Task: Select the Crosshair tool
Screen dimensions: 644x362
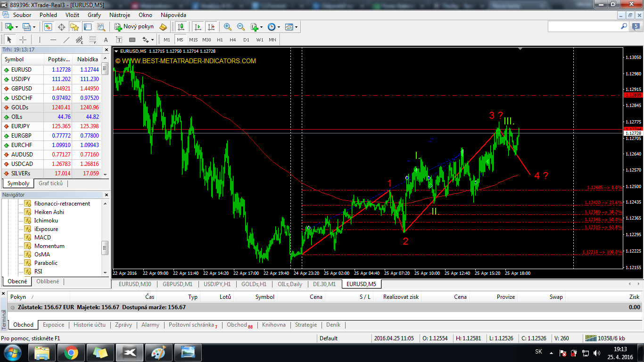Action: [23, 40]
